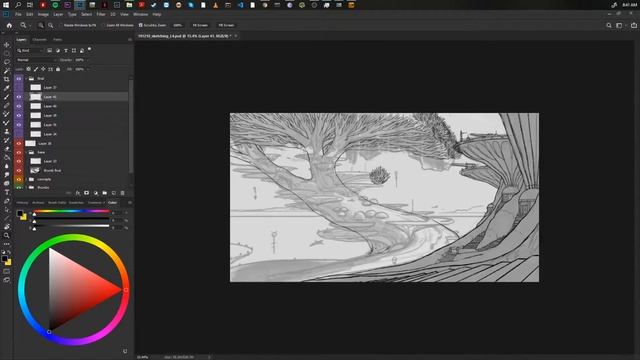Viewport: 640px width, 360px height.
Task: Hide the orange-labeled group eye
Action: pos(19,179)
